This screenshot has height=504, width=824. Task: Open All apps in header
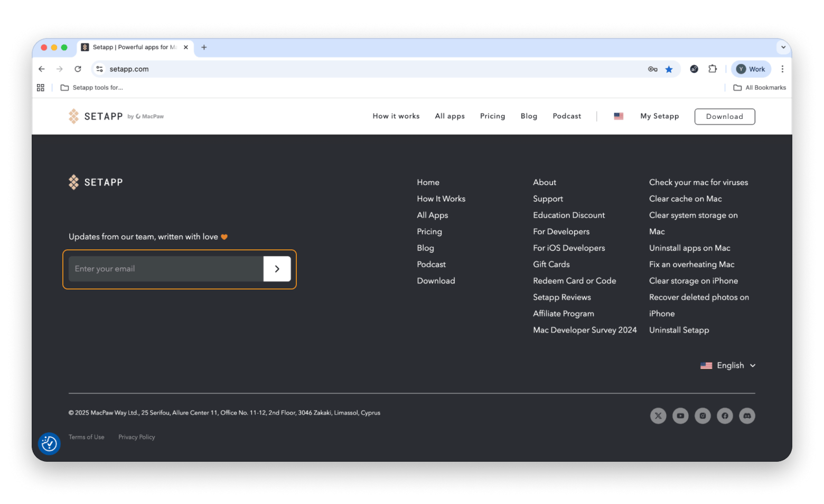[x=450, y=116]
